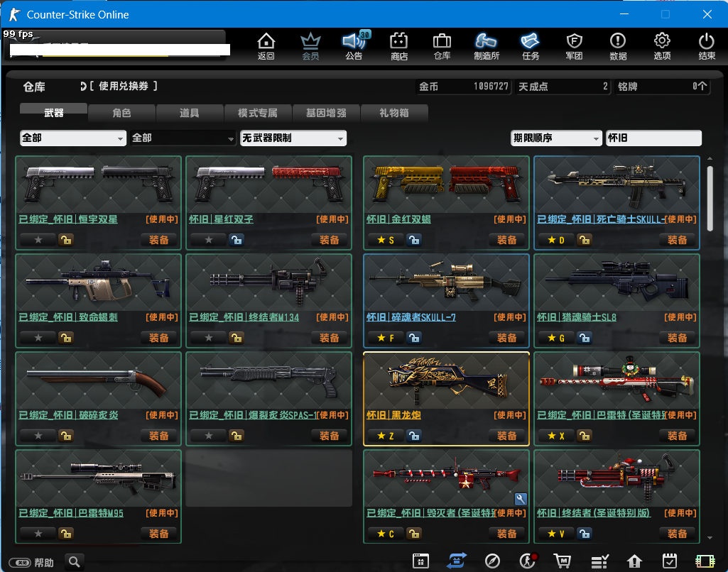Screen dimensions: 728x572
Task: Toggle favorite star for 怀旧|恒宇双星
Action: pyautogui.click(x=38, y=240)
